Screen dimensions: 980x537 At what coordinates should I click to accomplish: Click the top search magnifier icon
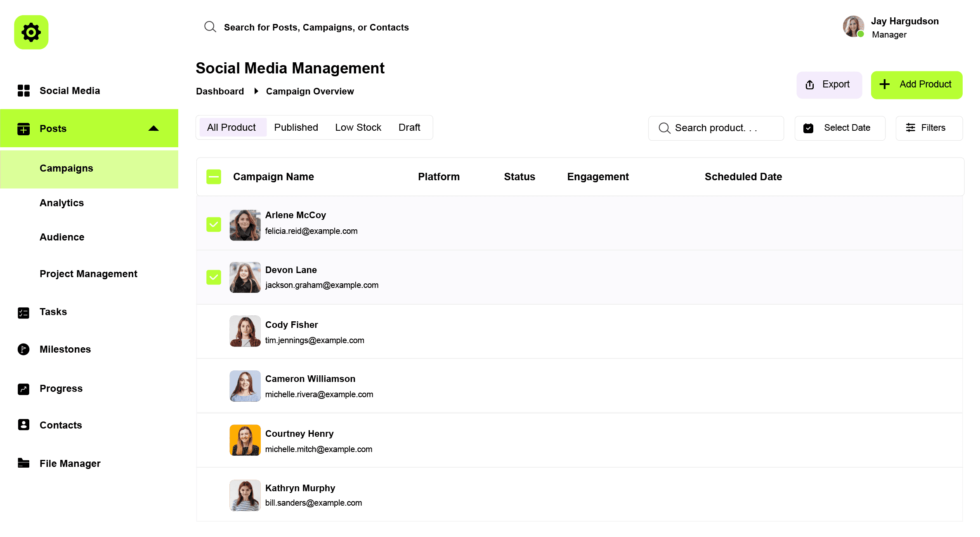[210, 27]
